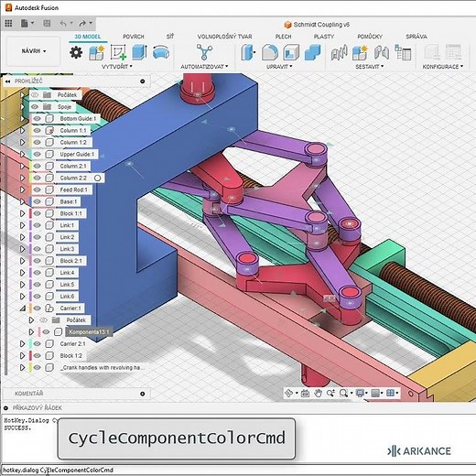Click the Create Sketch icon
Viewport: 476px width, 476px height.
coord(118,52)
